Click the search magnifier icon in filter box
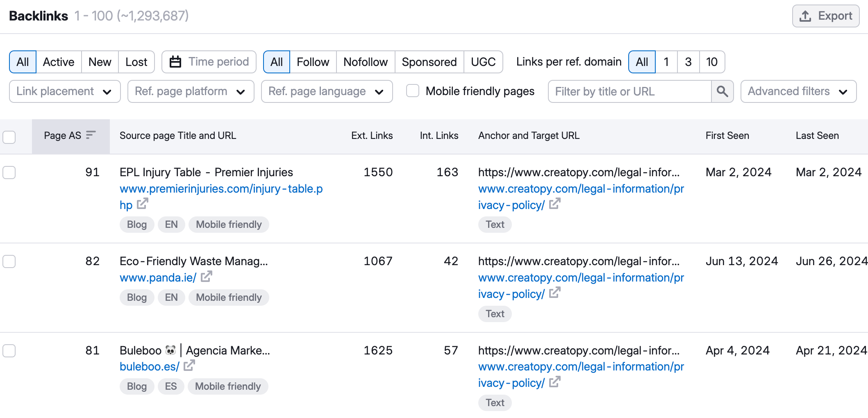The height and width of the screenshot is (418, 868). (722, 91)
